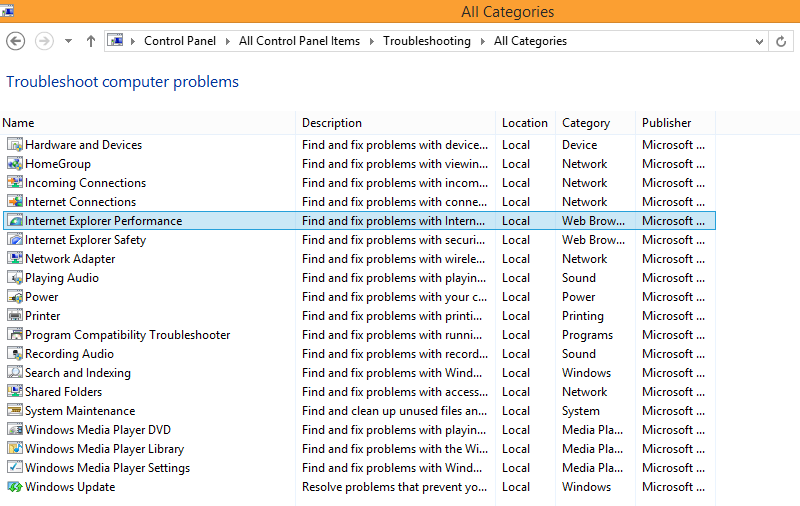Screen dimensions: 800x506
Task: Select the Windows Update icon
Action: pyautogui.click(x=15, y=487)
